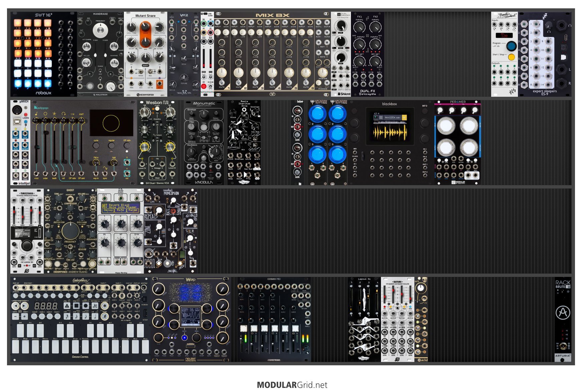Click the FX1 PARAM1 knob on Dual FX
585x392 pixels.
pos(360,27)
